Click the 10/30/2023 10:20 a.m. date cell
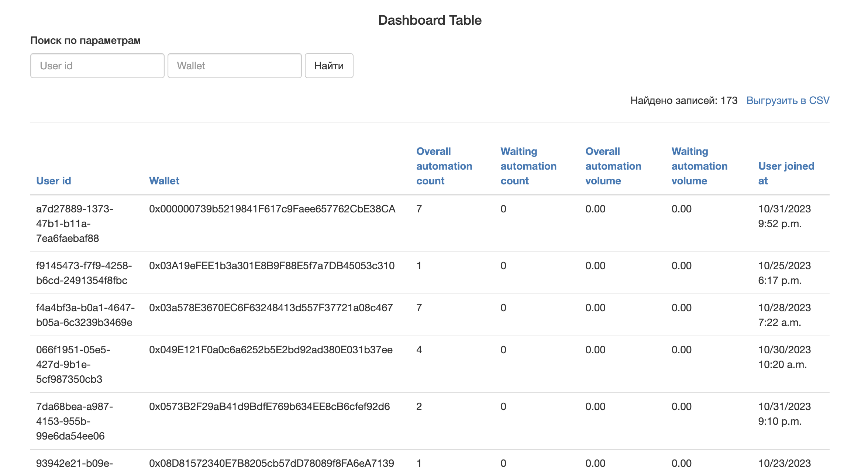The image size is (868, 472). coord(784,357)
